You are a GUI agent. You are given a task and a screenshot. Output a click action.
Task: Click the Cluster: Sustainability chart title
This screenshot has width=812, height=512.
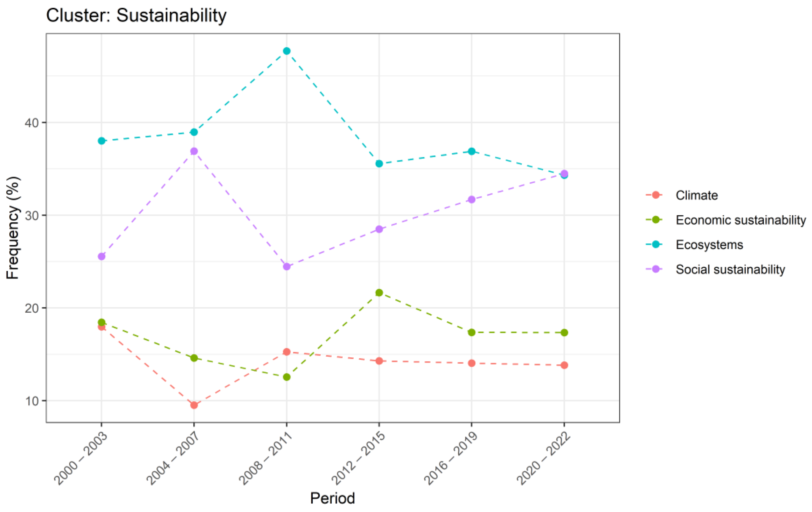[x=136, y=15]
